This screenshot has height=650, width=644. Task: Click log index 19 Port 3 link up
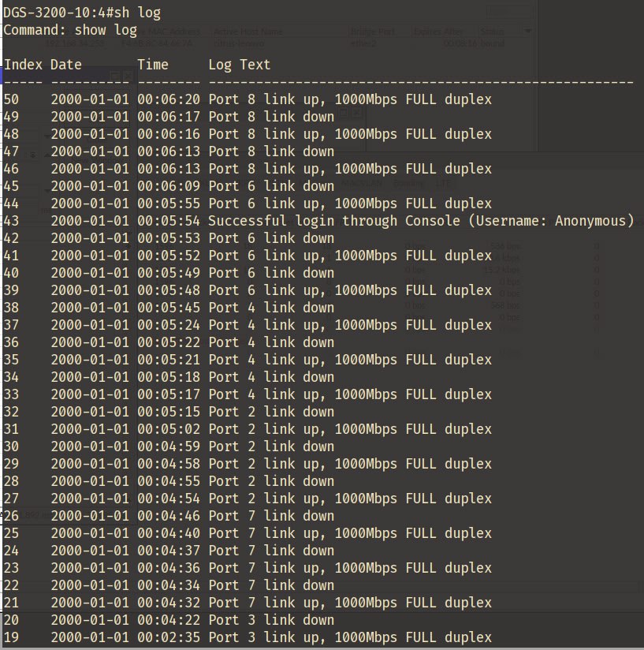[248, 637]
